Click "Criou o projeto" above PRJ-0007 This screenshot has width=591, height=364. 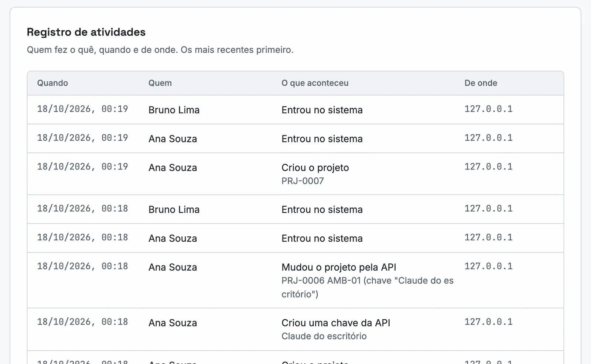coord(315,168)
